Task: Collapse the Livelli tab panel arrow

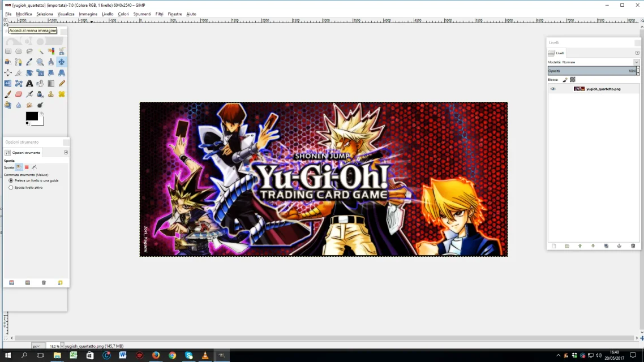Action: pyautogui.click(x=637, y=53)
